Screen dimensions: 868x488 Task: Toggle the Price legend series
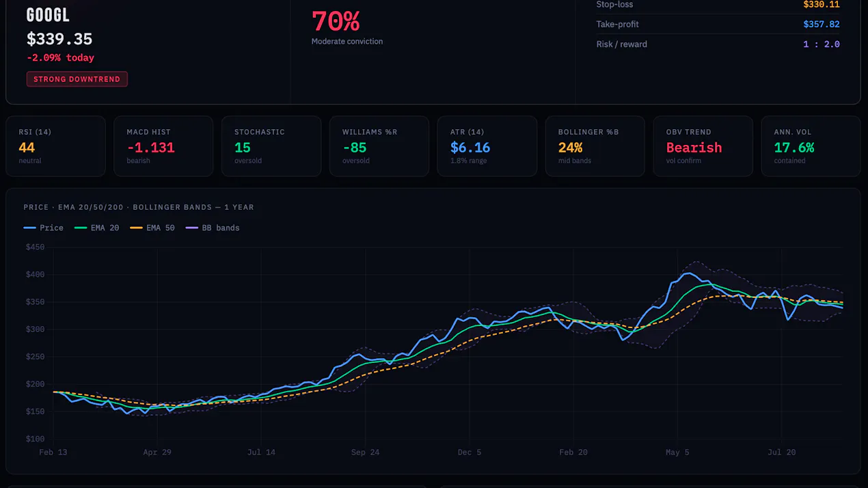pyautogui.click(x=44, y=228)
